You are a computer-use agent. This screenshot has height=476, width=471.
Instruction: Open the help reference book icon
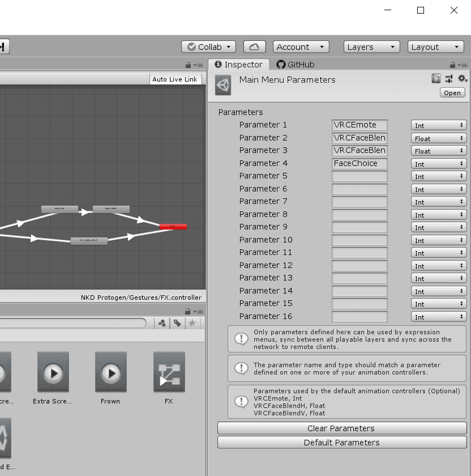click(436, 79)
